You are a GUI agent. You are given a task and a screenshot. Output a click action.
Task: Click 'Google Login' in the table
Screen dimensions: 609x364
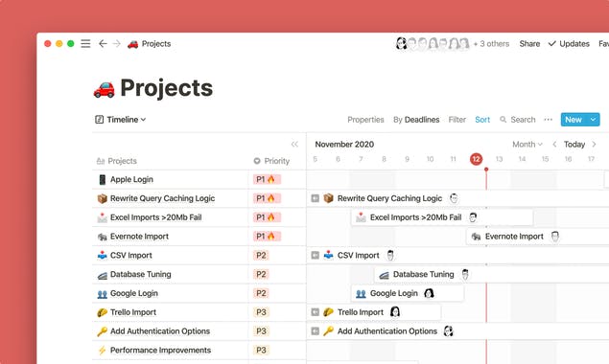[134, 293]
